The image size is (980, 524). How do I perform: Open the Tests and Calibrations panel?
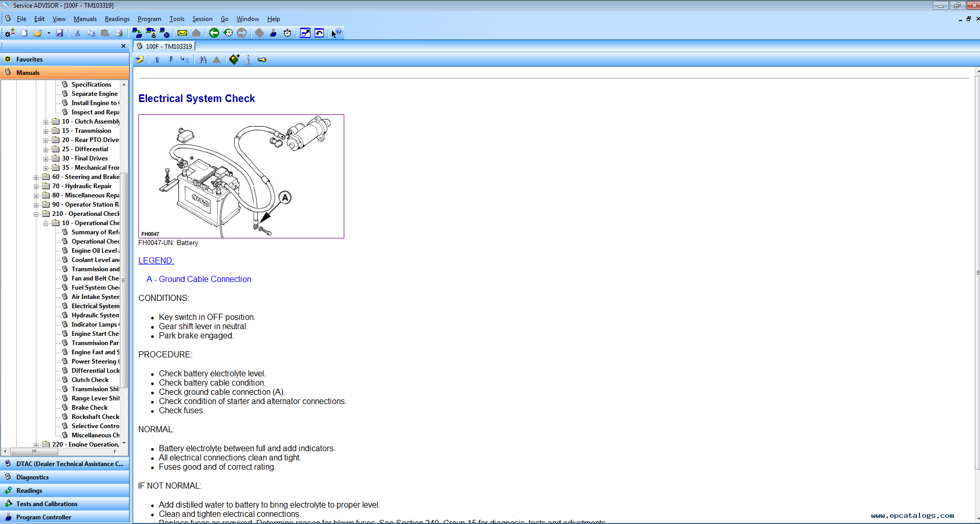[65, 504]
